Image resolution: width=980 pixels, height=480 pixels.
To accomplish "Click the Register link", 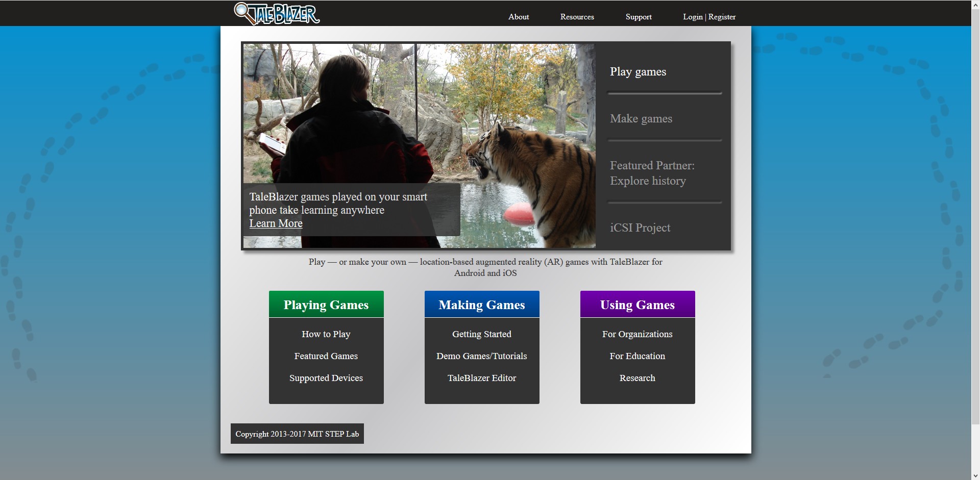I will (722, 17).
